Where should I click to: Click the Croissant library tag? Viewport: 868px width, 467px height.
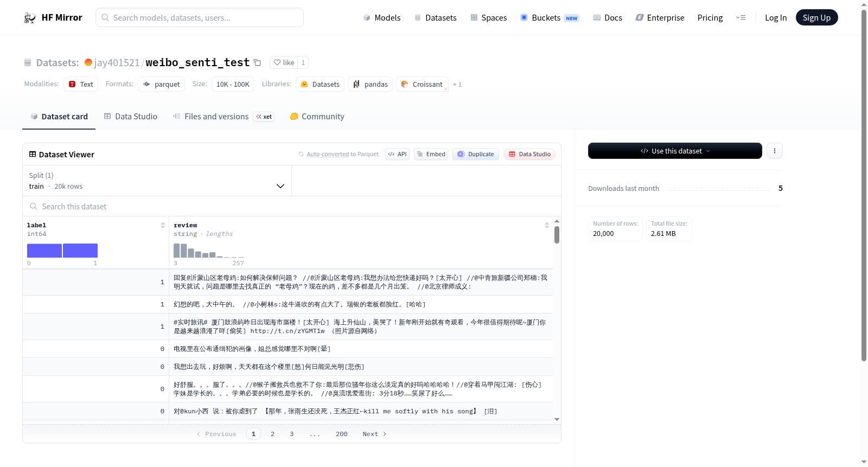[x=422, y=84]
